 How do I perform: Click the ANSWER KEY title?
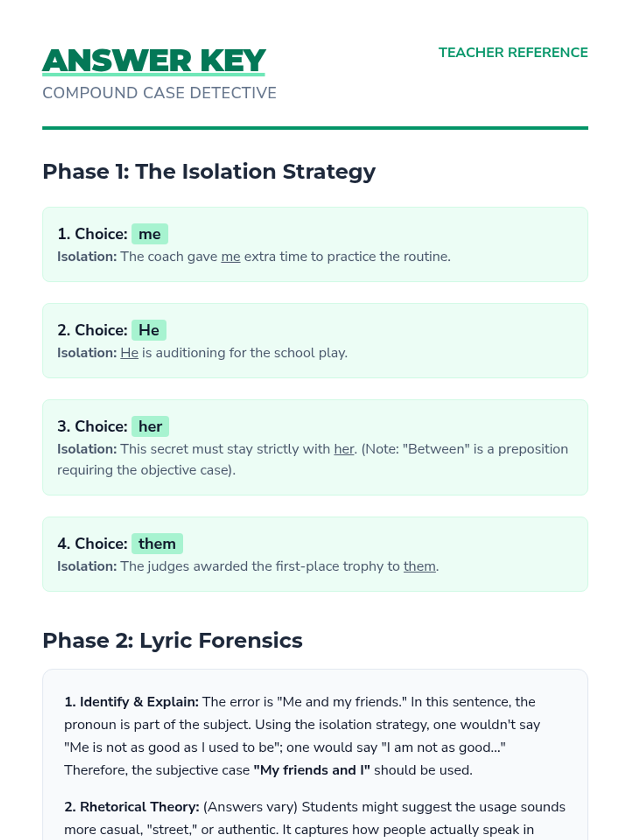pos(154,60)
